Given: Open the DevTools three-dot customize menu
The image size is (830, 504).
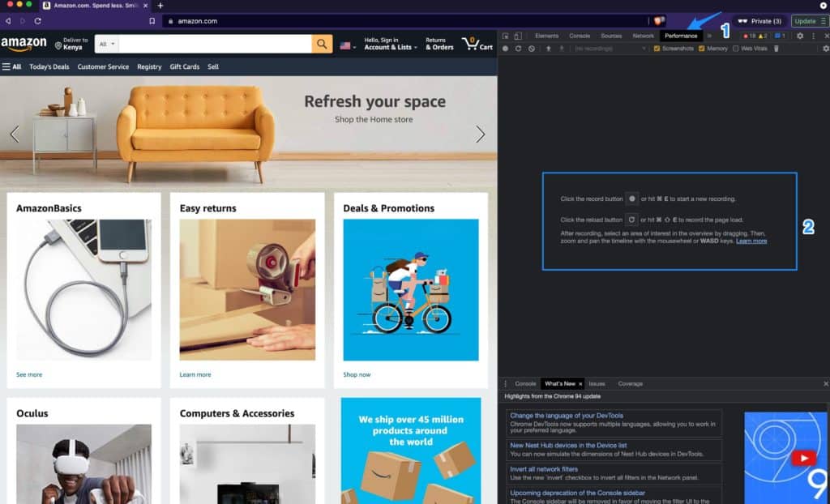Looking at the screenshot, I should click(814, 36).
